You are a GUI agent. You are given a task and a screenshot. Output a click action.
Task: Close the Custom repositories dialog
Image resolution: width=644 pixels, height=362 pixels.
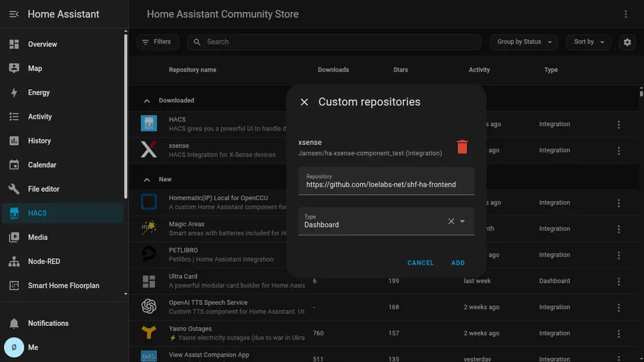coord(305,102)
